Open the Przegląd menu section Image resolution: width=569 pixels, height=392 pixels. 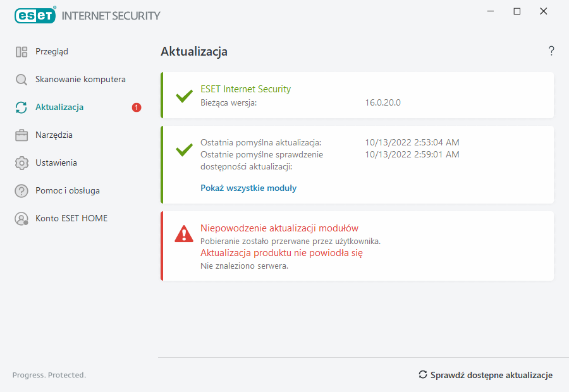pyautogui.click(x=52, y=52)
